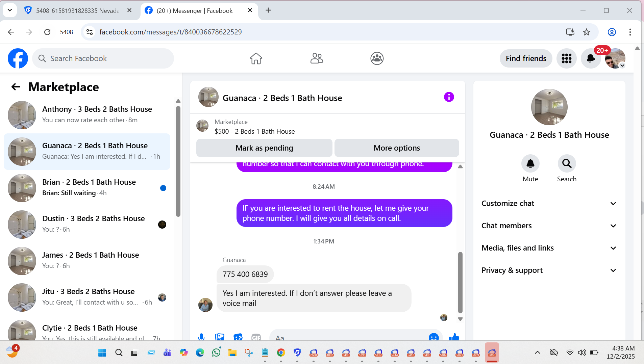Attach a photo file to message
The width and height of the screenshot is (644, 364).
pyautogui.click(x=220, y=337)
